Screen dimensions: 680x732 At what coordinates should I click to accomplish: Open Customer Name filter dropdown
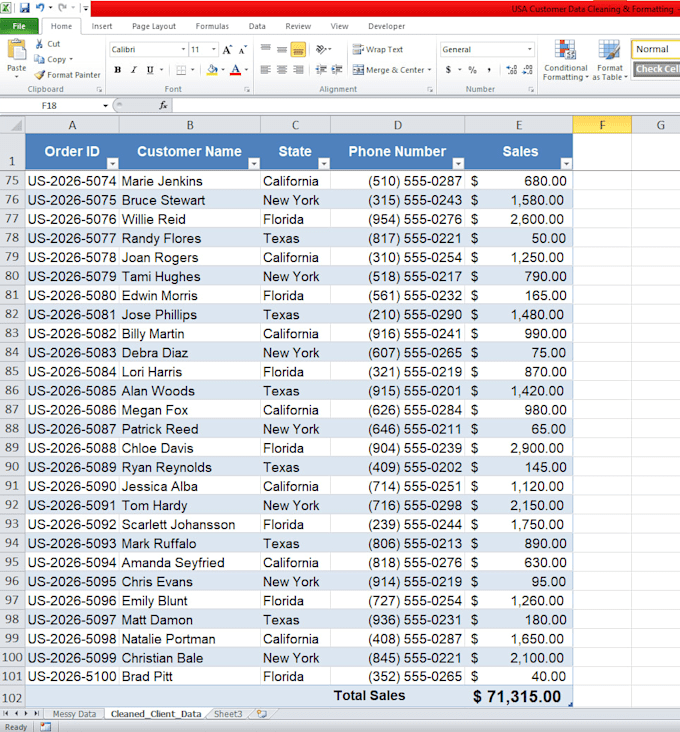coord(254,163)
